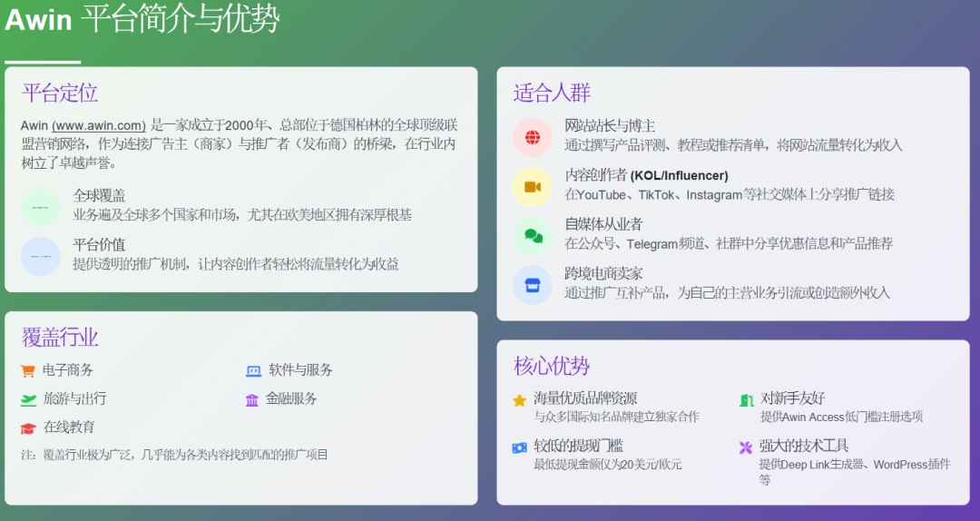The height and width of the screenshot is (521, 980).
Task: Click the bank building icon for 金融服务
Action: point(252,399)
